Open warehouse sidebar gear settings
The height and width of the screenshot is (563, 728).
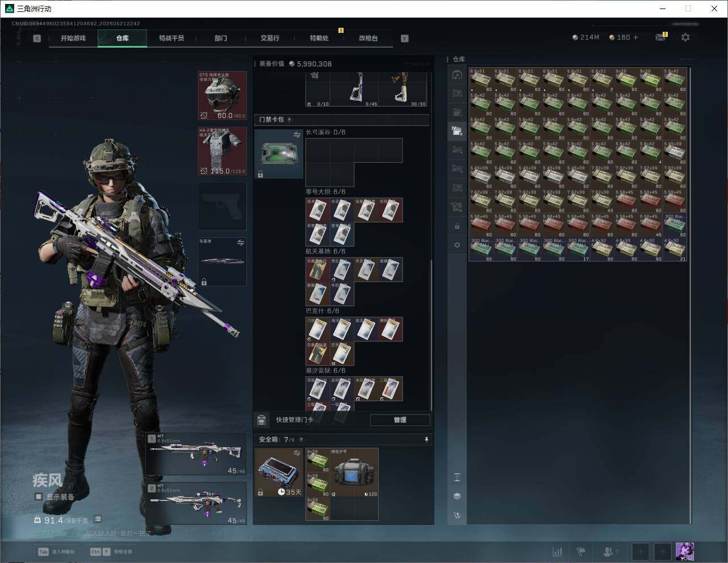click(x=457, y=245)
